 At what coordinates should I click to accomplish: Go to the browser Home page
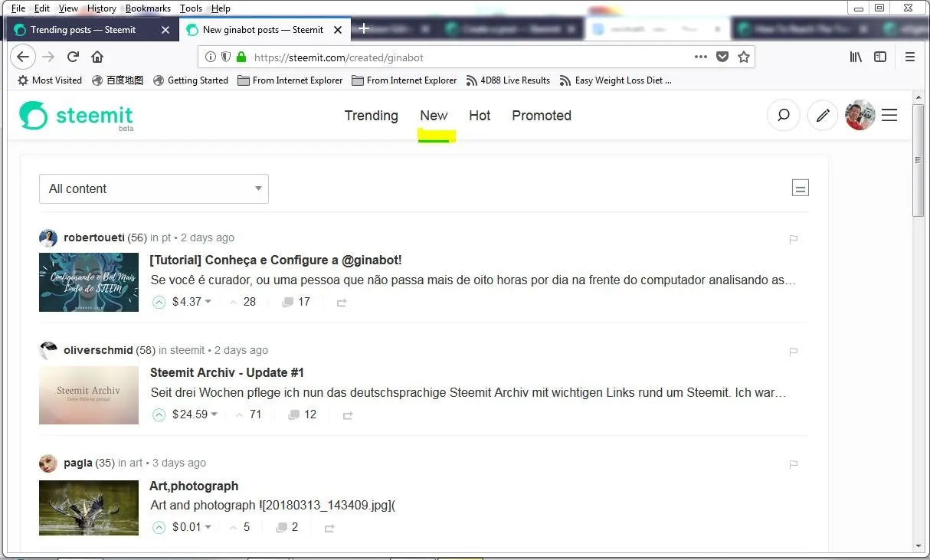click(x=97, y=57)
